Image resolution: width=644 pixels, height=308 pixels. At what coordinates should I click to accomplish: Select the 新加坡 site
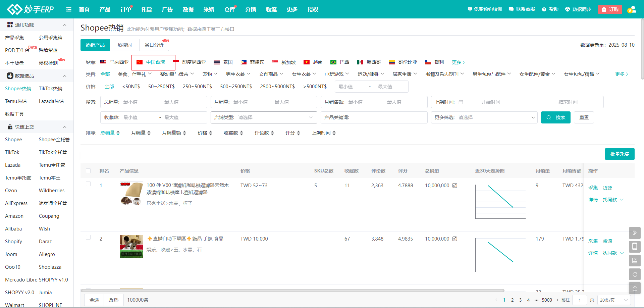(284, 62)
